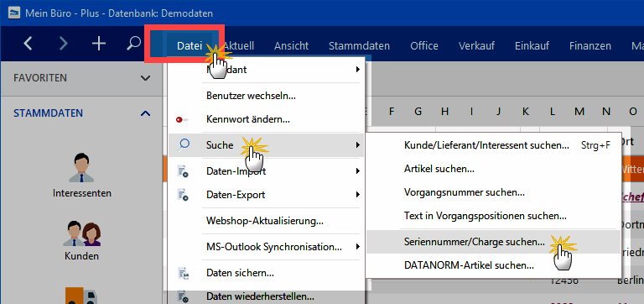Open the Aktuell menu
The height and width of the screenshot is (304, 644).
point(239,45)
